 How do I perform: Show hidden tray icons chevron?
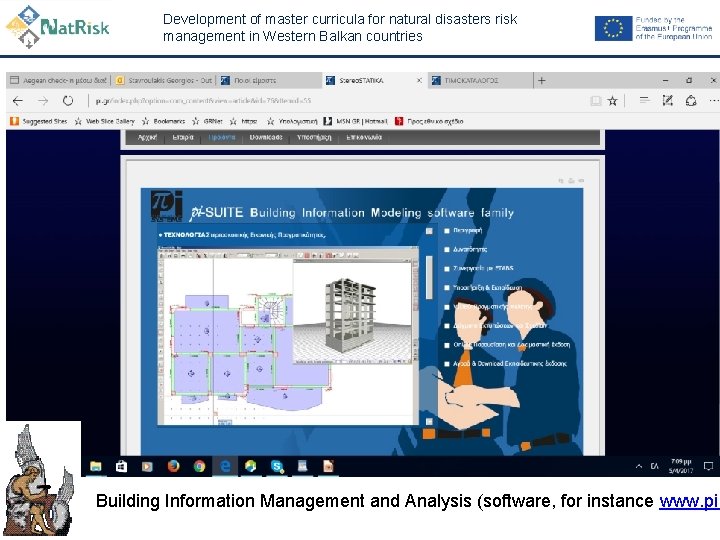[639, 466]
